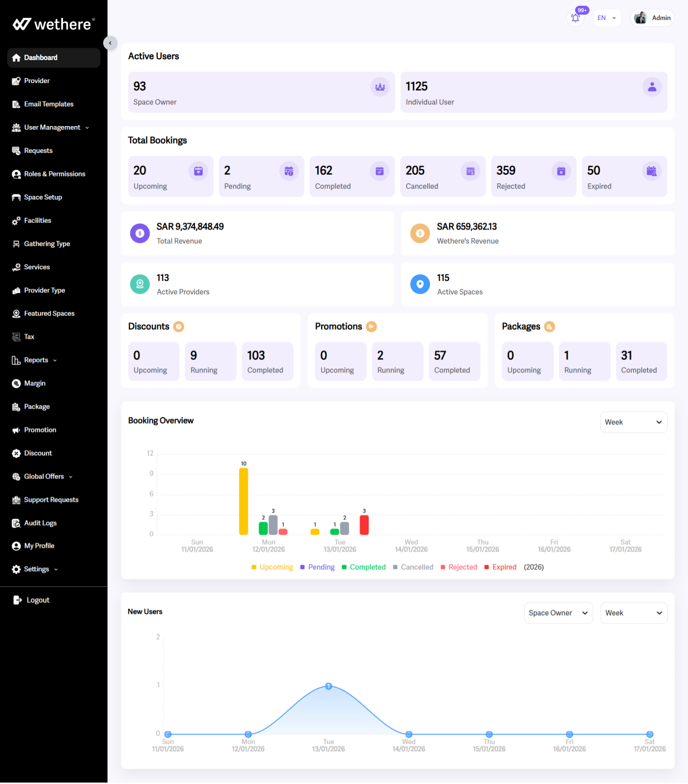Viewport: 688px width, 784px height.
Task: Open Email Templates in the sidebar
Action: click(x=49, y=104)
